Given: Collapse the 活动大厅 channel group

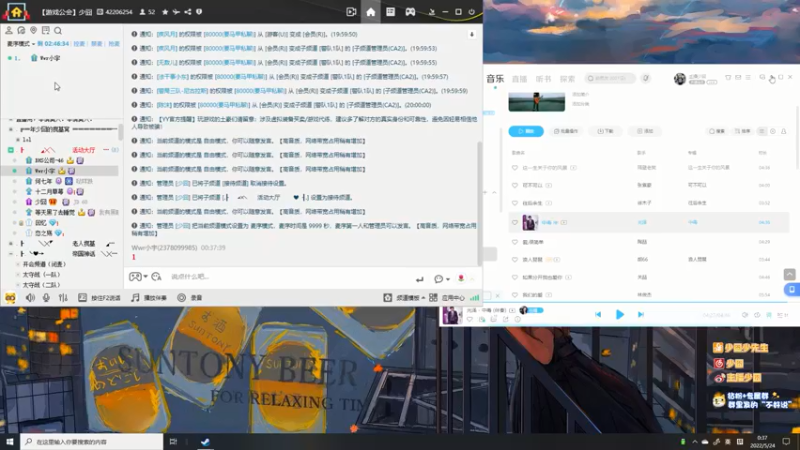Looking at the screenshot, I should point(11,150).
